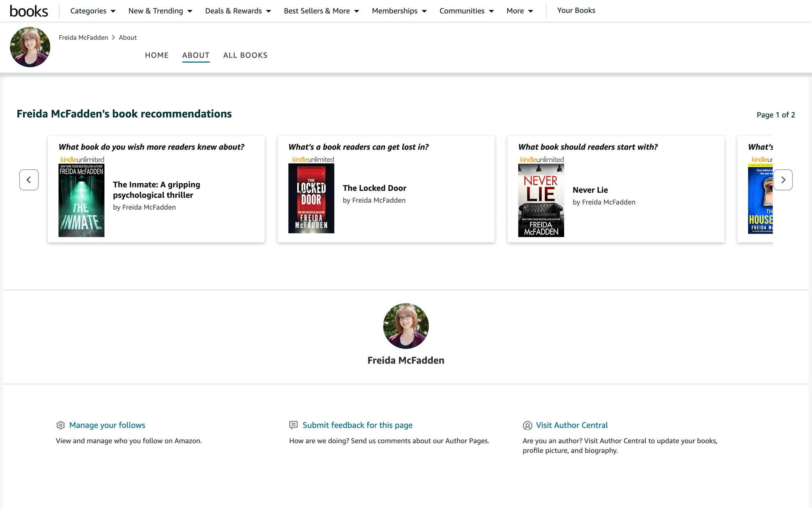Expand the Memberships dropdown
The image size is (812, 508).
399,11
